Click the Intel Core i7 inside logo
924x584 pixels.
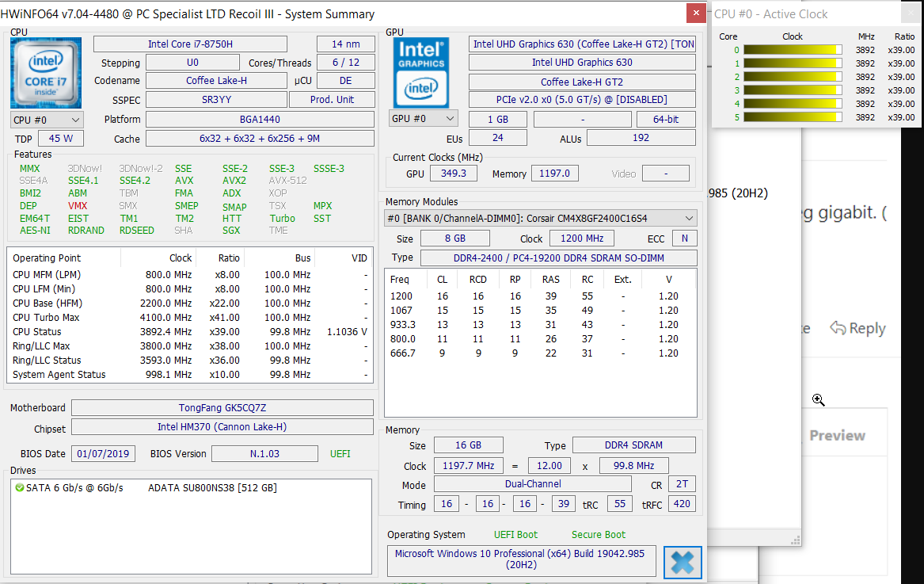46,73
